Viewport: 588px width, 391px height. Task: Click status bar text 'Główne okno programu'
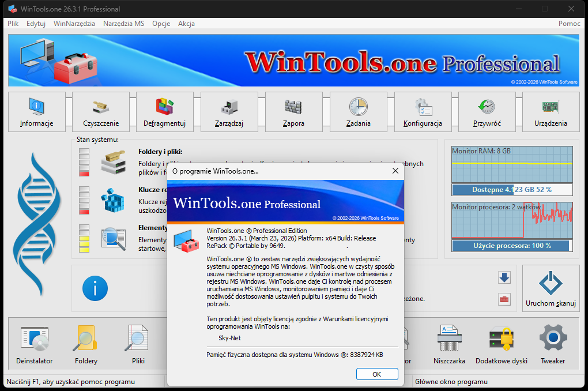[451, 382]
